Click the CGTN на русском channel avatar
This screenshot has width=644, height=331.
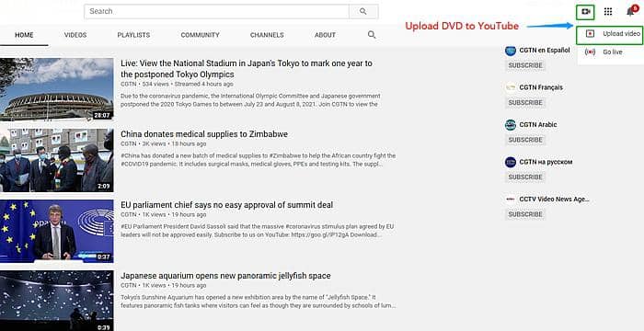[x=511, y=162]
